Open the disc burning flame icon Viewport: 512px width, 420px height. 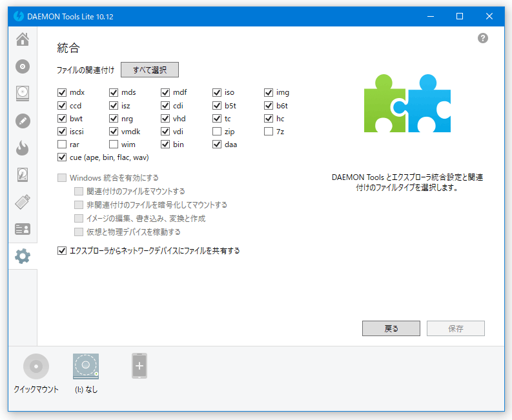tap(23, 148)
